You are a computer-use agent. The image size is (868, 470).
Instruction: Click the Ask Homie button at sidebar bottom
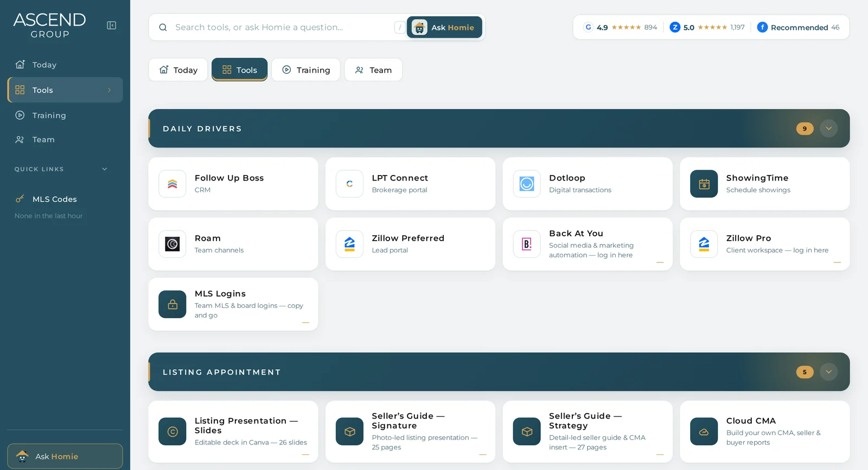65,456
